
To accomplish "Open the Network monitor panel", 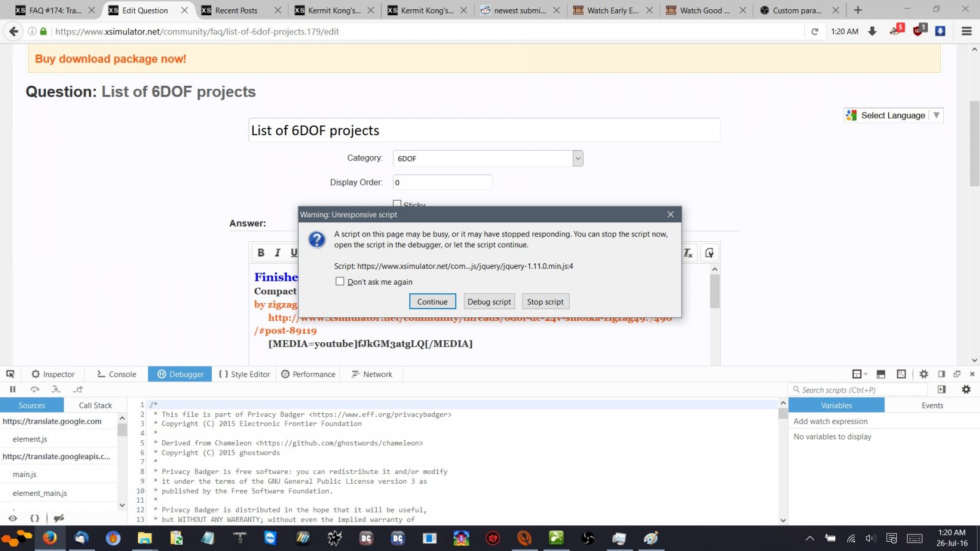I will coord(371,373).
